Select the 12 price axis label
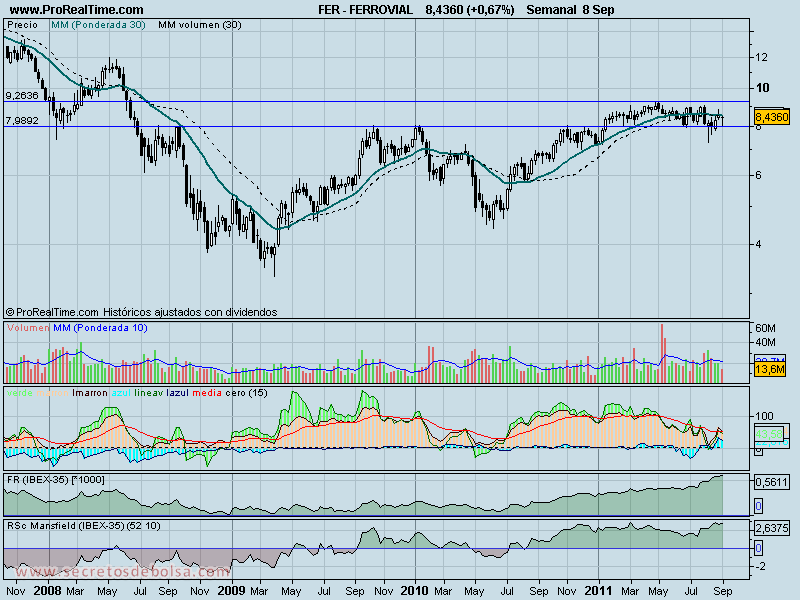The height and width of the screenshot is (600, 800). click(x=761, y=57)
